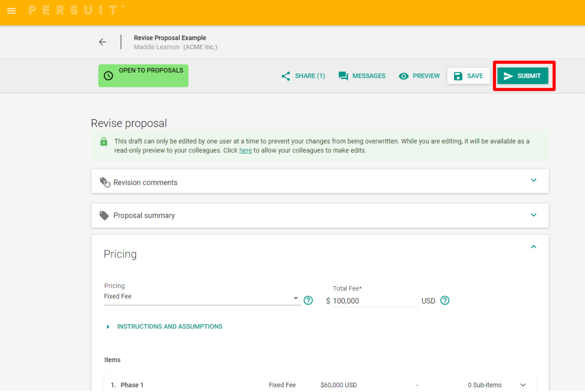Click the green lock icon
585x392 pixels.
click(x=104, y=142)
